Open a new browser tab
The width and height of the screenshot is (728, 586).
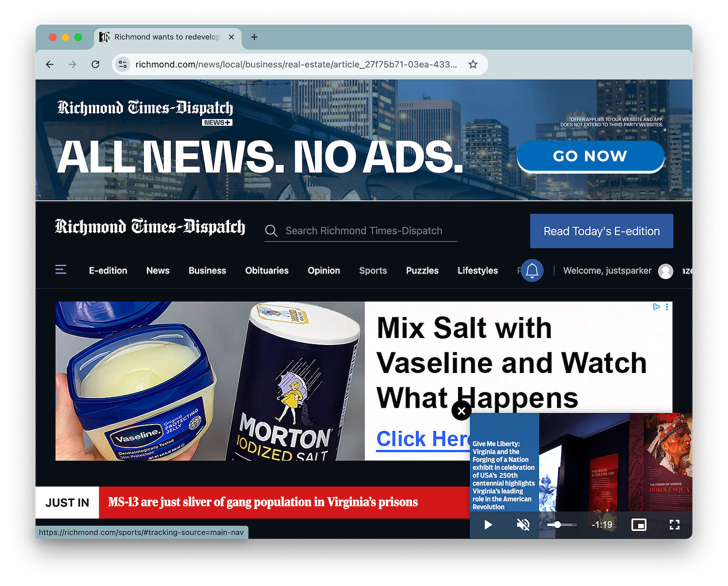[x=254, y=37]
